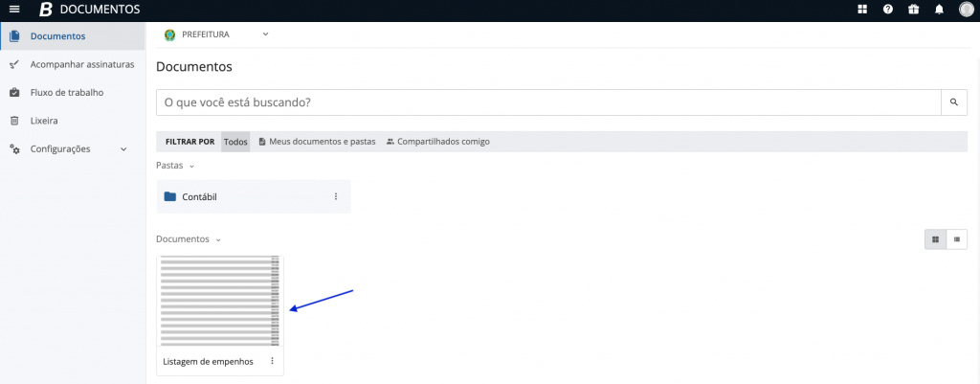Open the notifications bell

click(x=939, y=10)
